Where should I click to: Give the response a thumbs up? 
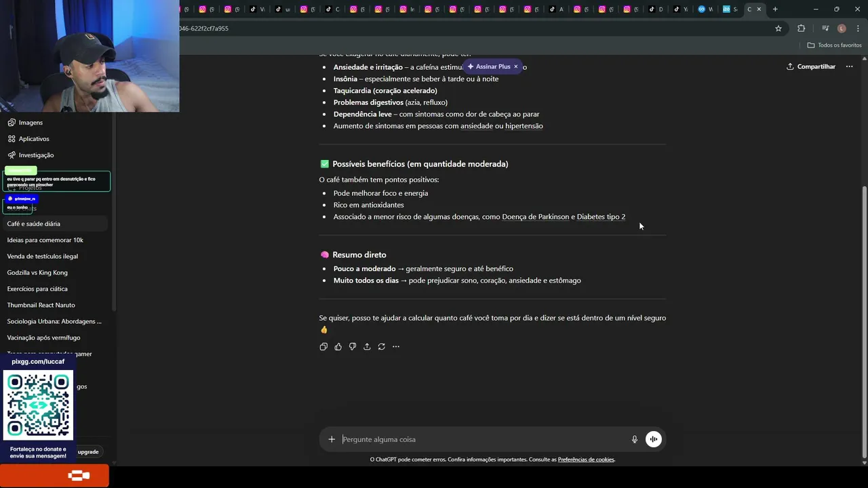coord(338,346)
